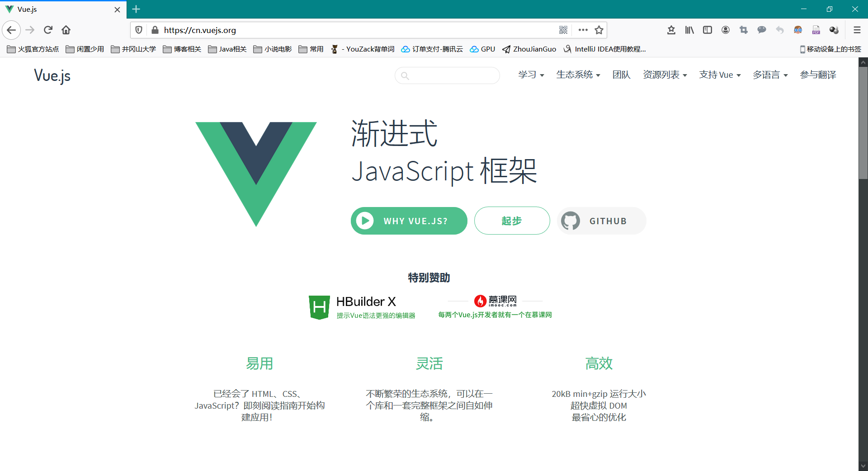Open page actions three-dot menu
868x471 pixels.
(583, 30)
